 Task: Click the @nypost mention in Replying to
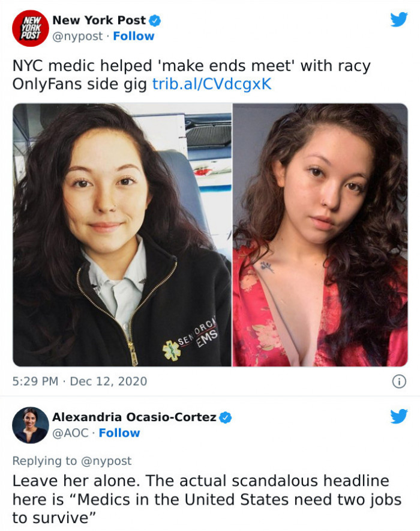click(x=106, y=461)
